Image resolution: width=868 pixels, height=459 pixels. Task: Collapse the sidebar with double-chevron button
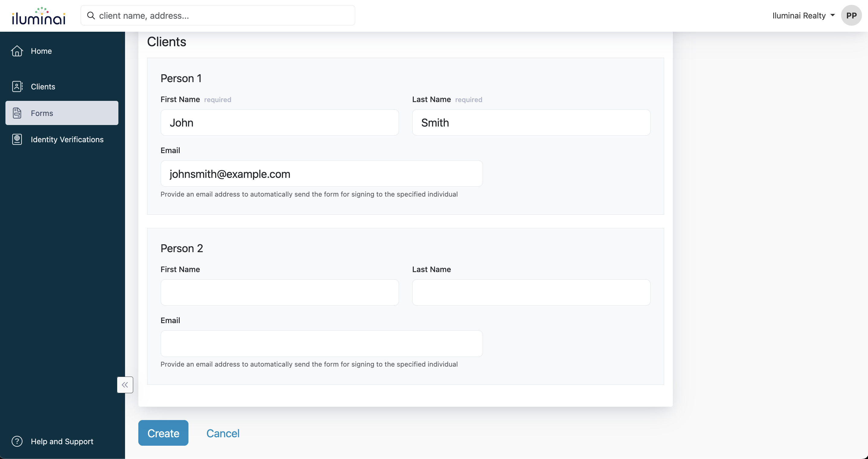tap(125, 384)
